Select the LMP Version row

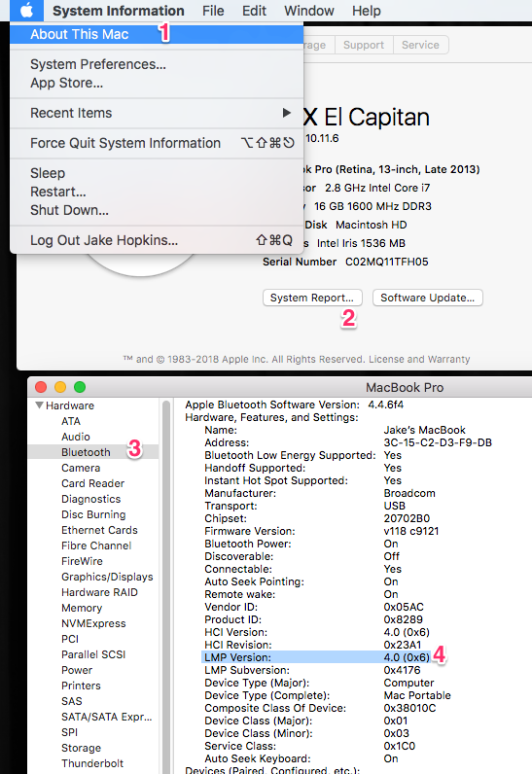[x=316, y=657]
